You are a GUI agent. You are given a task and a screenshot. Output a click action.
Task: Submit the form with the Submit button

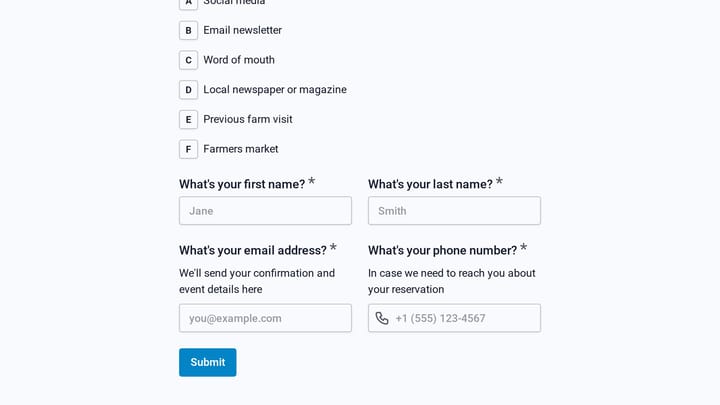[208, 362]
